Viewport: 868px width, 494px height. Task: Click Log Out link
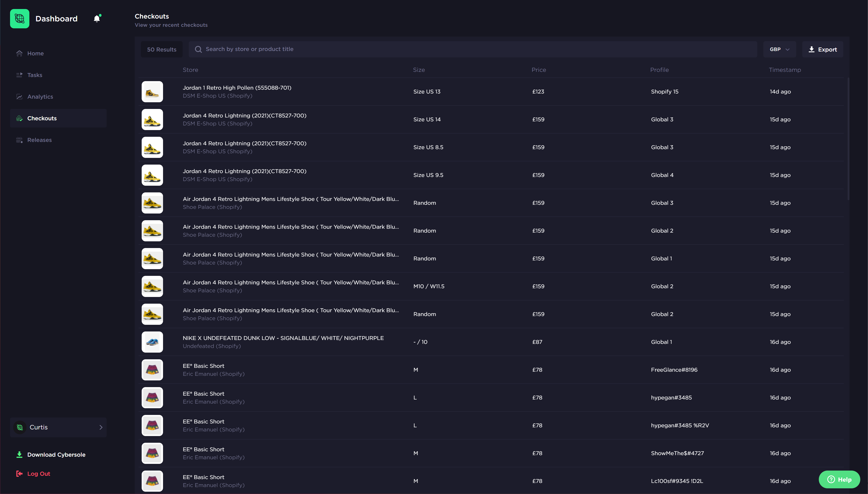(33, 474)
